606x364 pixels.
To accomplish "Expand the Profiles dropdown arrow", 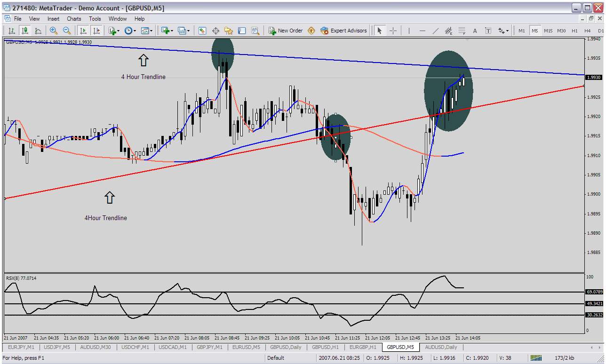I will coord(189,31).
